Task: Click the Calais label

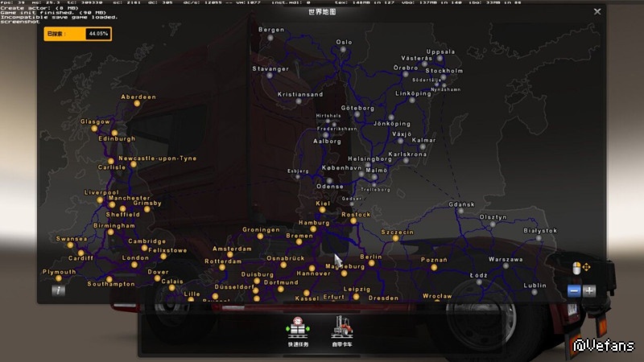Action: point(172,282)
